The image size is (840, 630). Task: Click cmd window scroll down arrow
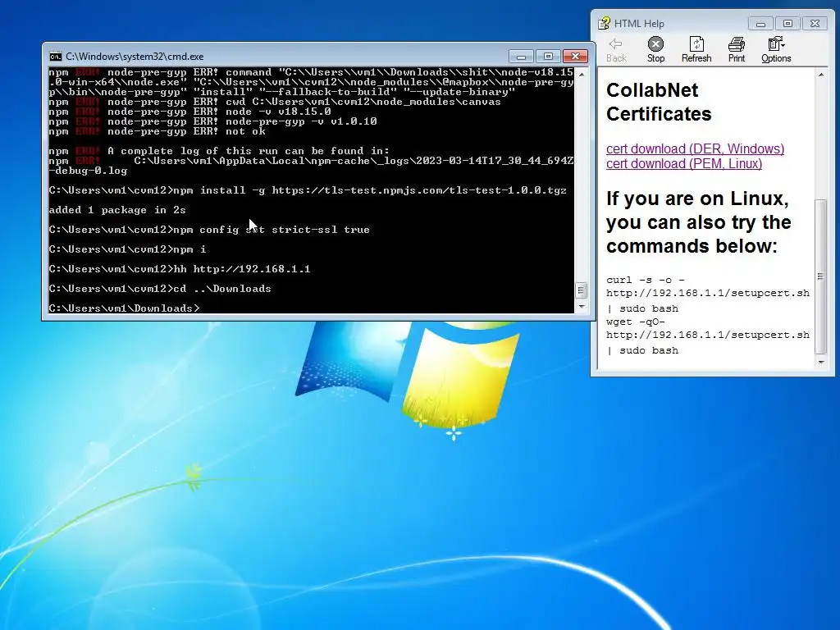click(x=582, y=307)
